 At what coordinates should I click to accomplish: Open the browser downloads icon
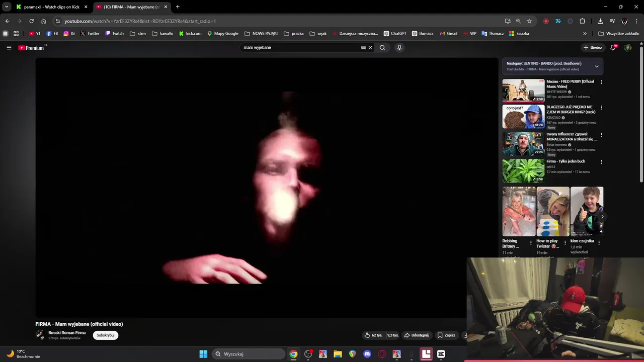tap(600, 21)
